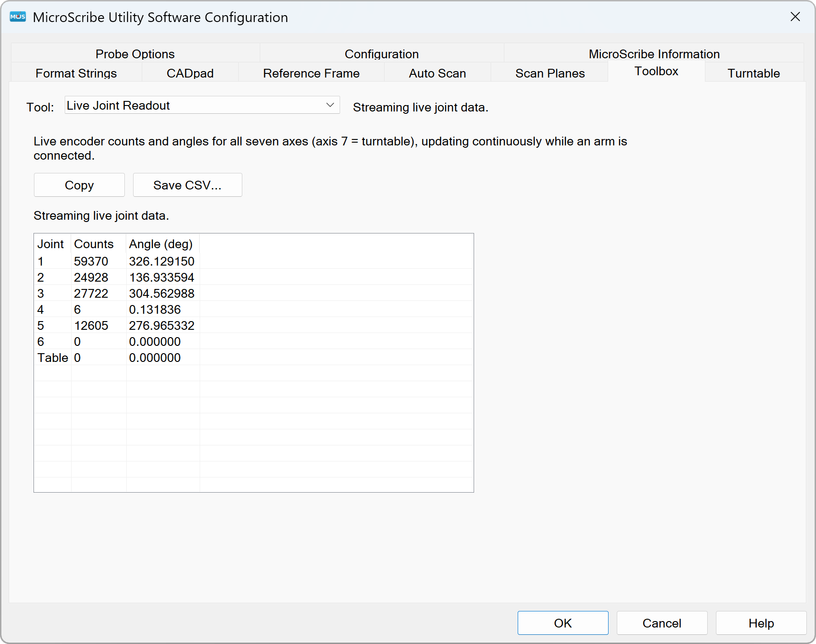
Task: Select the angle value 326.129150
Action: click(x=162, y=261)
